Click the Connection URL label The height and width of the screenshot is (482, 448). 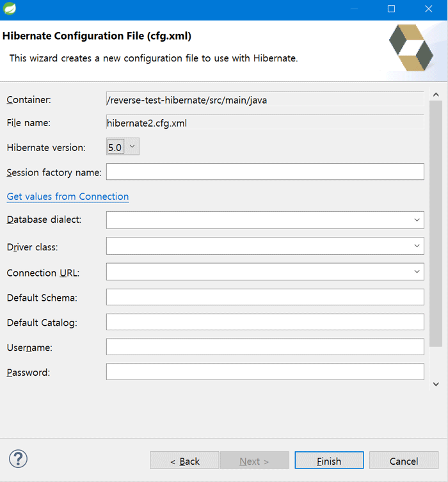pos(43,273)
